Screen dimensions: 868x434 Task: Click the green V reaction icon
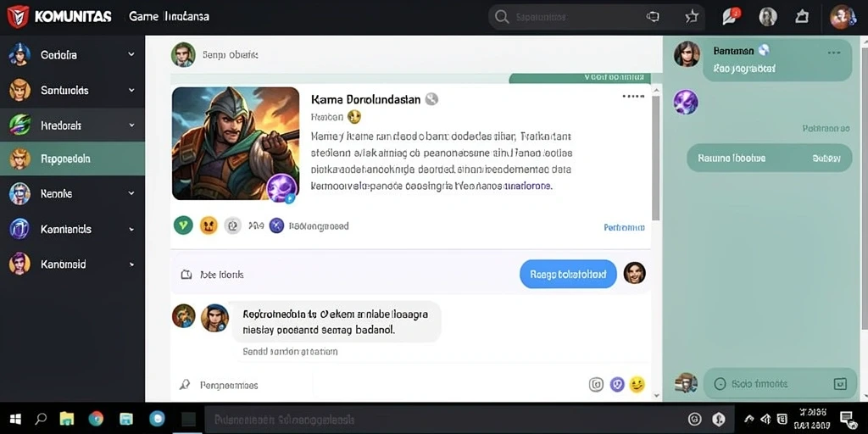pyautogui.click(x=183, y=225)
